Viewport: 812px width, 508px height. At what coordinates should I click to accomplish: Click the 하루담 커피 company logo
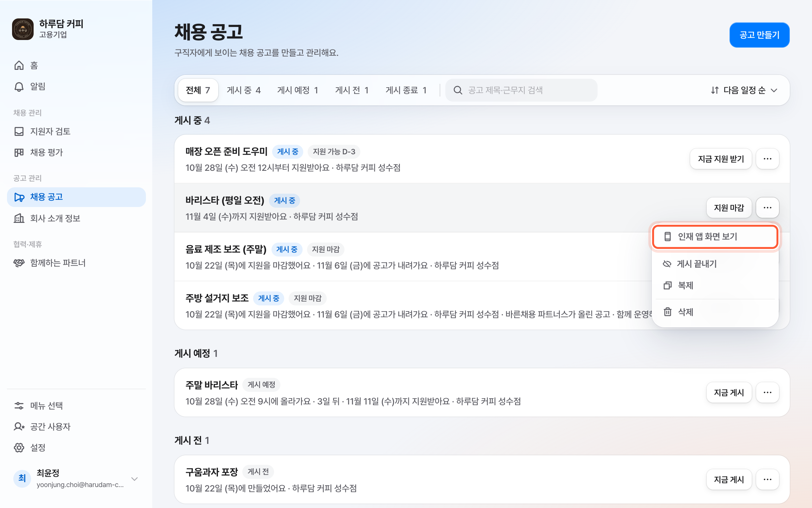tap(23, 29)
